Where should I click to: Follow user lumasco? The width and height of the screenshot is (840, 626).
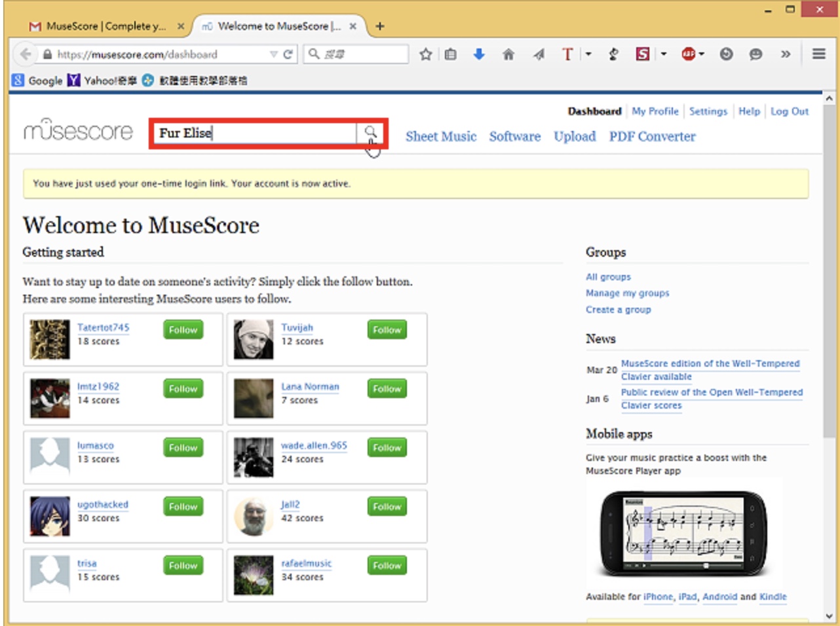(183, 448)
